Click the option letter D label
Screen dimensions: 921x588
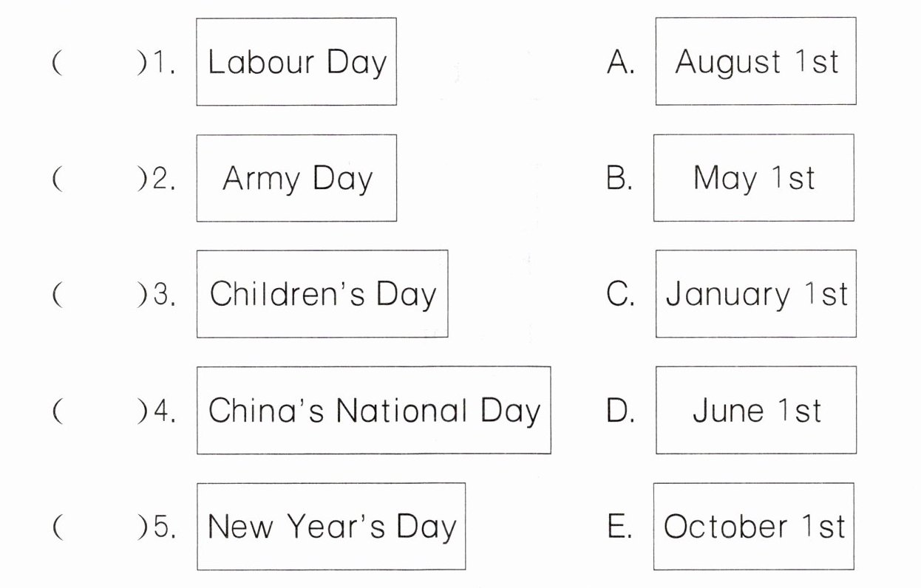[x=620, y=411]
